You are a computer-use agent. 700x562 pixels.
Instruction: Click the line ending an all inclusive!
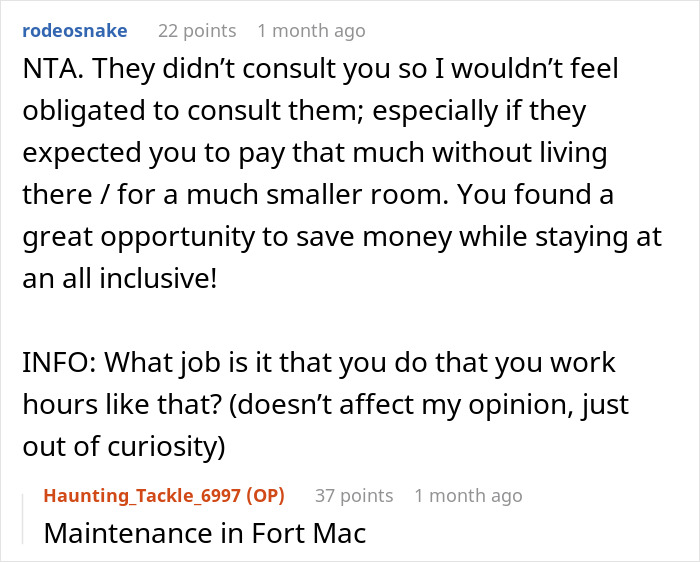pyautogui.click(x=120, y=279)
